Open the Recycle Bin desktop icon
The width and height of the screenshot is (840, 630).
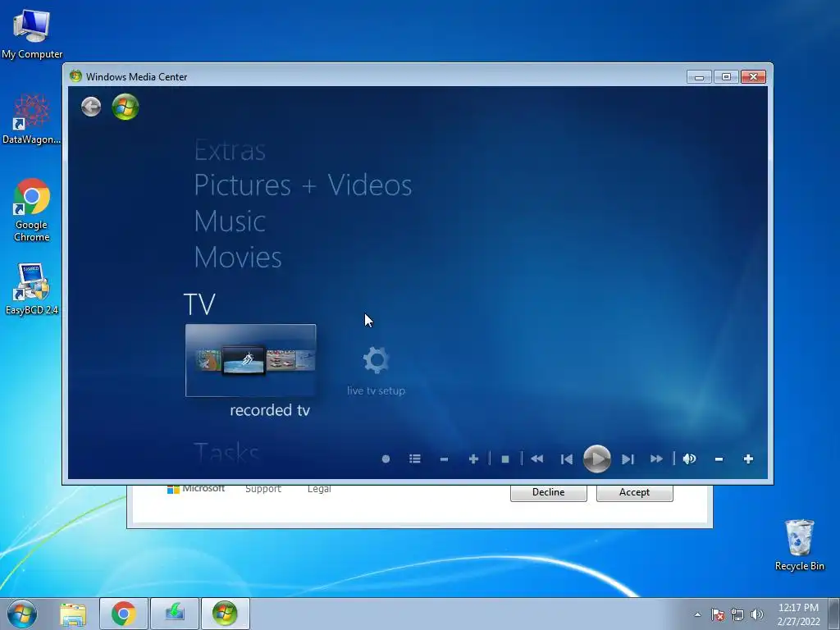(799, 546)
